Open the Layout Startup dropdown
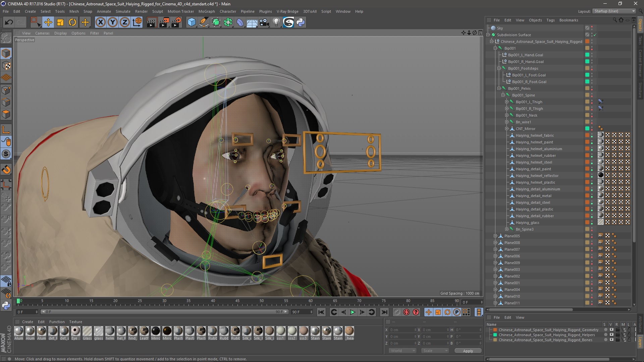 click(614, 11)
